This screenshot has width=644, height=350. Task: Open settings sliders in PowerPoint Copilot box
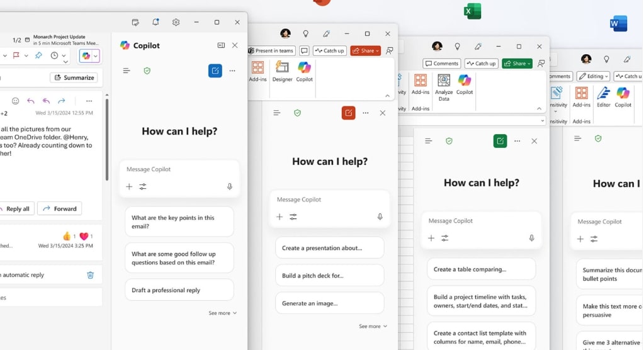[293, 217]
